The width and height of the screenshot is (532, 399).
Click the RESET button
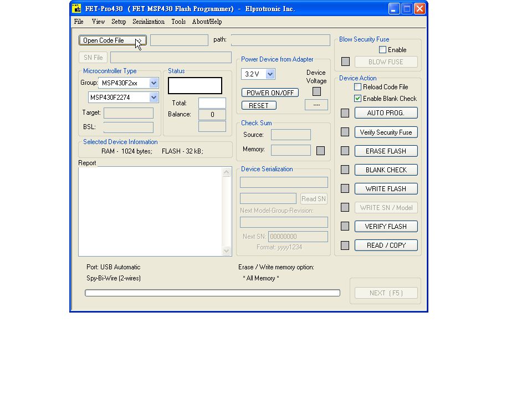[x=259, y=105]
